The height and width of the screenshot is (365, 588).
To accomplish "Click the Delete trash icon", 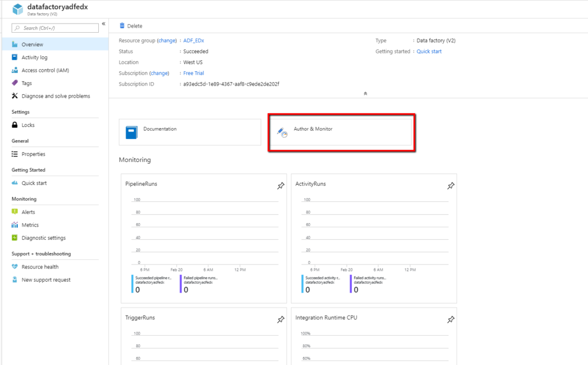I will 122,26.
